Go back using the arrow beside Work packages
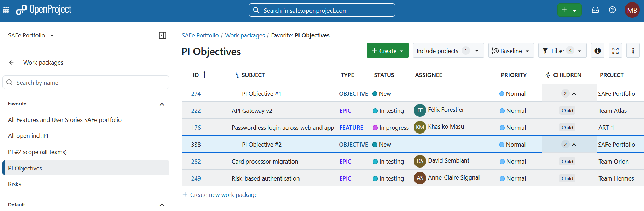 point(11,63)
